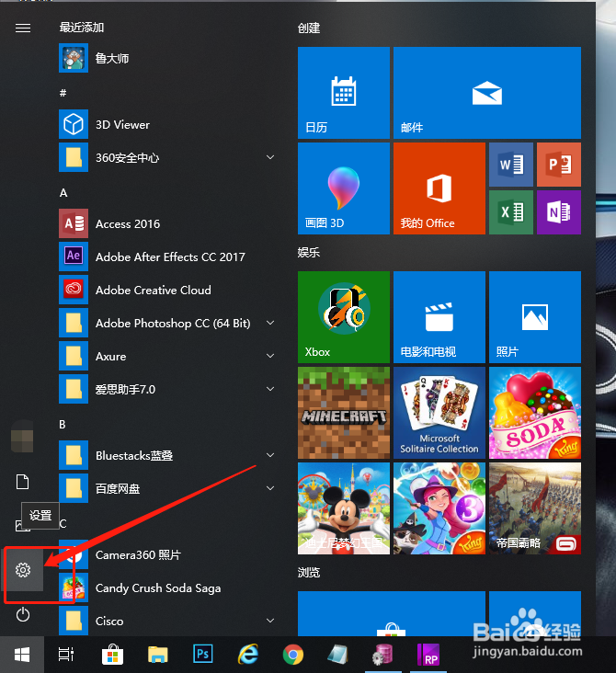Open the Minecraft tile
Viewport: 616px width, 673px height.
click(344, 413)
